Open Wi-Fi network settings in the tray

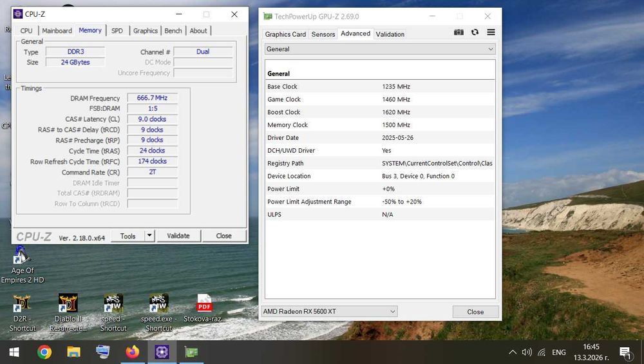click(542, 352)
